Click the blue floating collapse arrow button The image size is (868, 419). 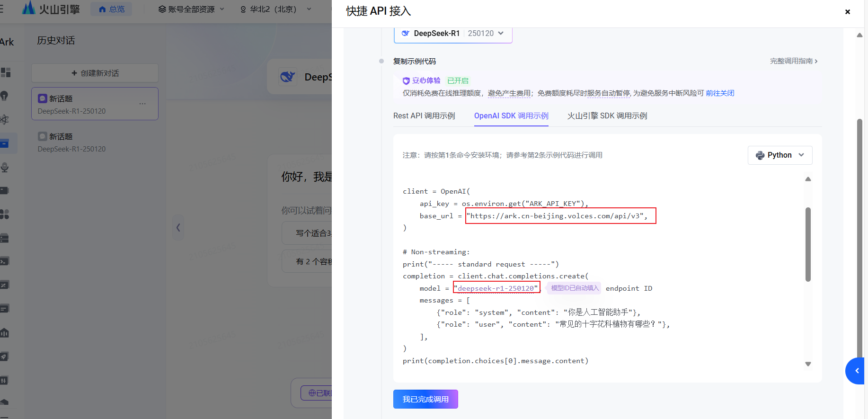[x=856, y=371]
